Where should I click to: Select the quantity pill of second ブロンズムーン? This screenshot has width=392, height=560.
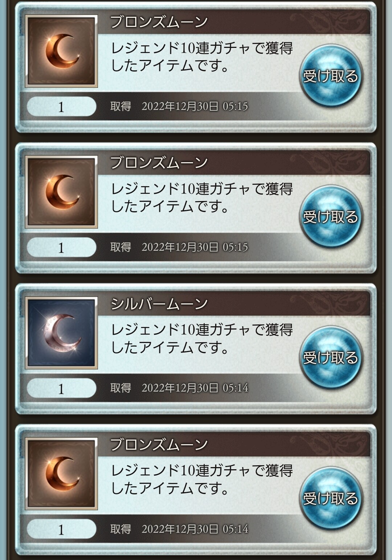pos(61,248)
